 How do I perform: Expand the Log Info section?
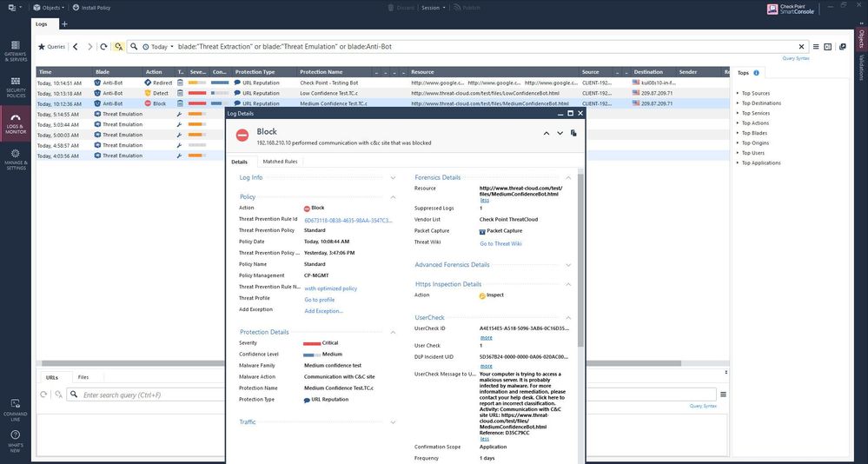pyautogui.click(x=393, y=177)
